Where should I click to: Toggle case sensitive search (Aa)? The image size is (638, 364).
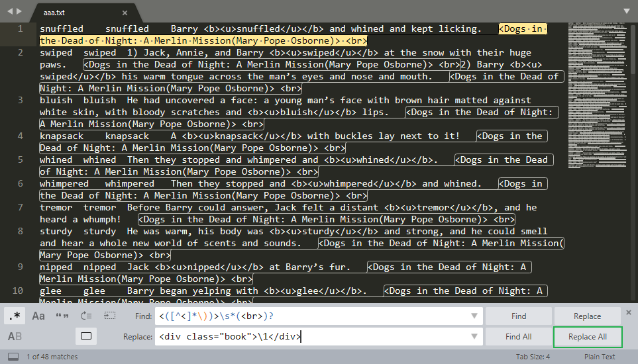pyautogui.click(x=38, y=316)
